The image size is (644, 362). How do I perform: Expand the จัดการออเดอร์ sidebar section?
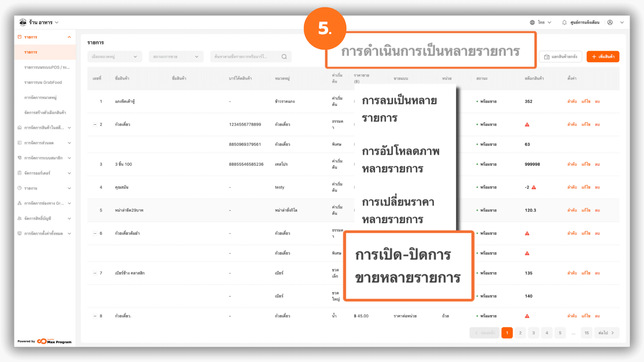[44, 173]
